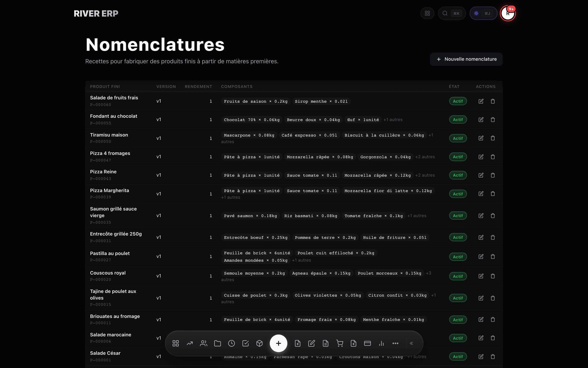Open the three-dots more menu in dock

click(x=395, y=343)
